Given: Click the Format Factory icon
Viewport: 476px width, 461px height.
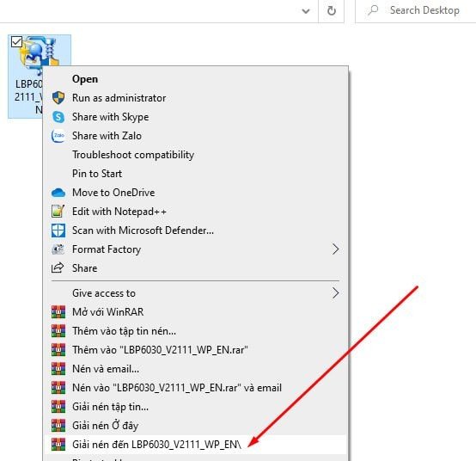Looking at the screenshot, I should 58,249.
